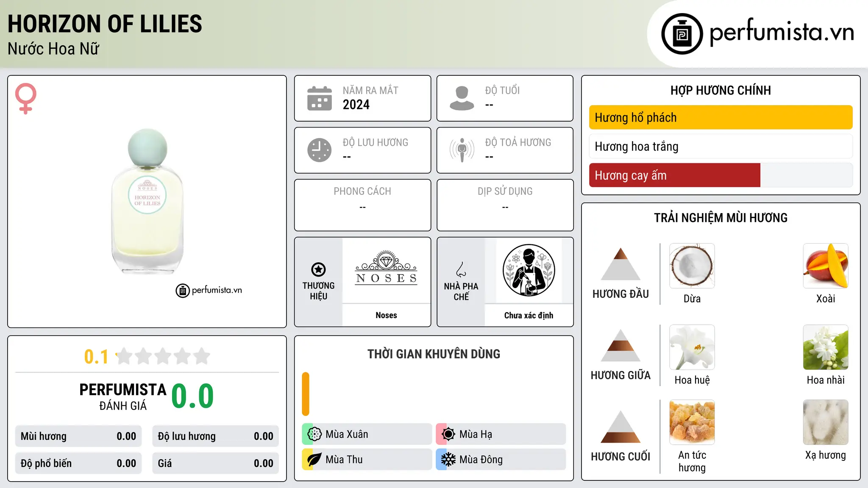Click the sun icon for Mùa Hạ

click(448, 434)
